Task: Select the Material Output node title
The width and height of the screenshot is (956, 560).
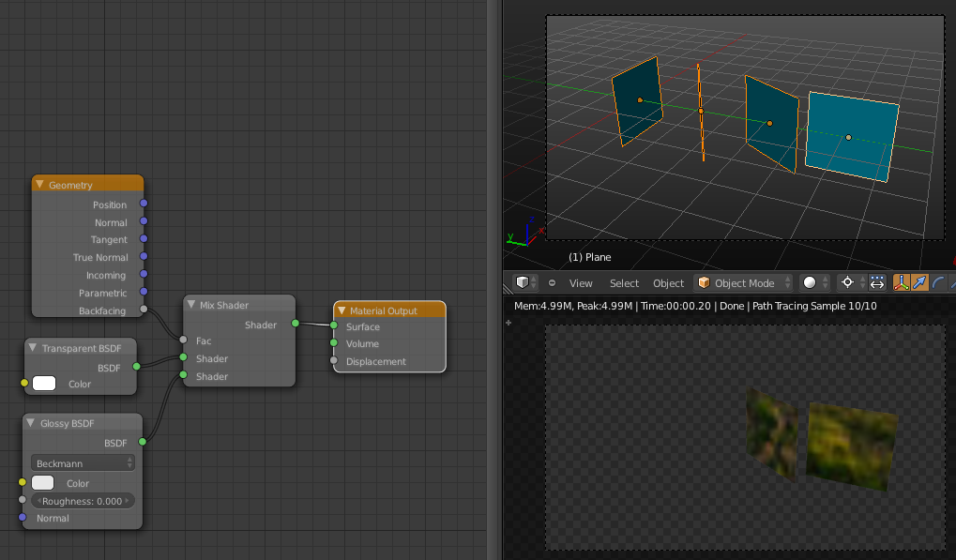Action: point(384,310)
